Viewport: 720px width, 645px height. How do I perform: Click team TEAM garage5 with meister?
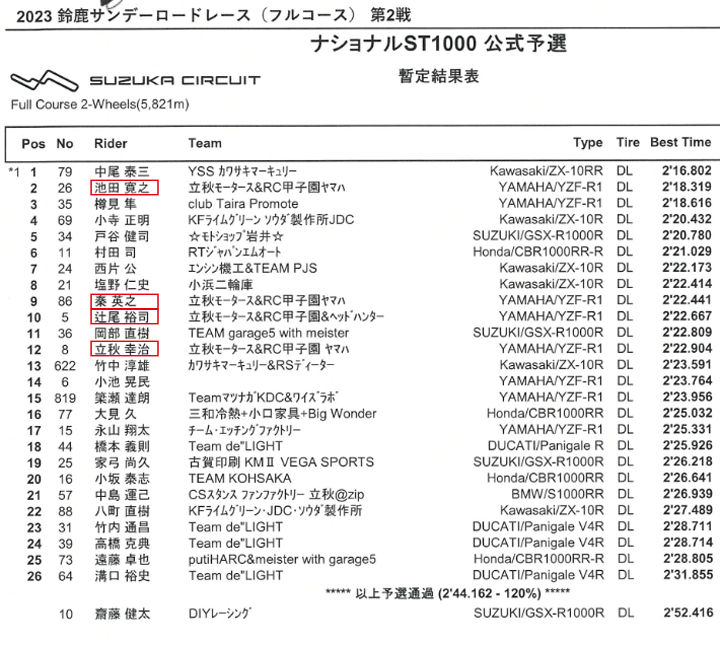click(268, 333)
